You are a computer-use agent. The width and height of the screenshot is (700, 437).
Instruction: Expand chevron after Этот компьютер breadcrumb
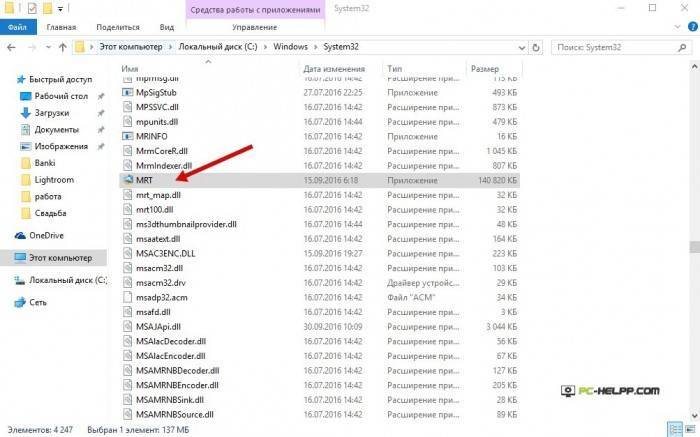click(171, 47)
